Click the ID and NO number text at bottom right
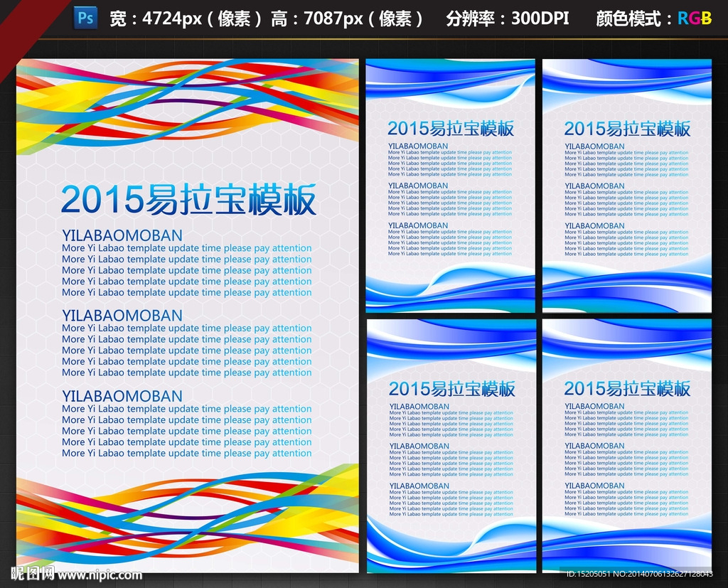 (x=639, y=574)
